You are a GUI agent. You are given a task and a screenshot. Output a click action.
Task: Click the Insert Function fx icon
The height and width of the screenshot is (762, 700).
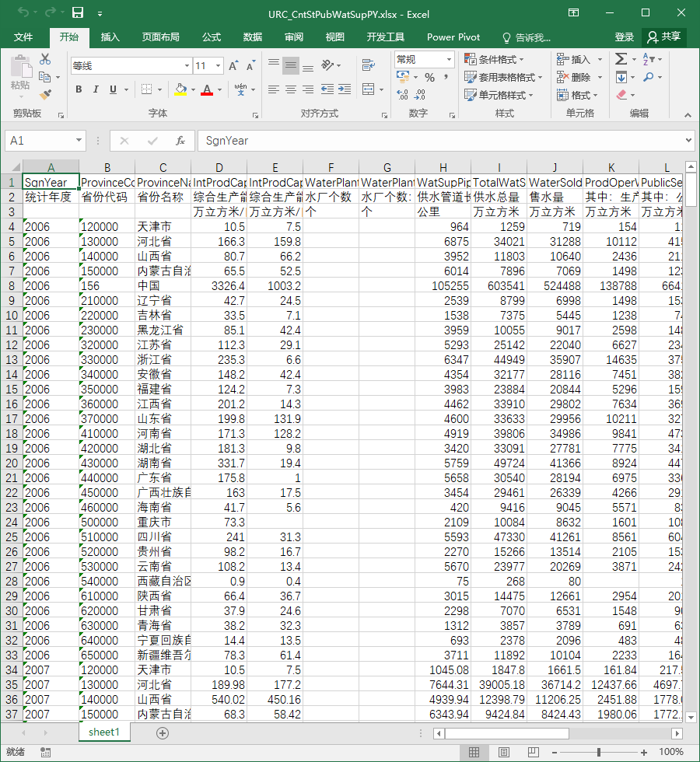point(180,141)
